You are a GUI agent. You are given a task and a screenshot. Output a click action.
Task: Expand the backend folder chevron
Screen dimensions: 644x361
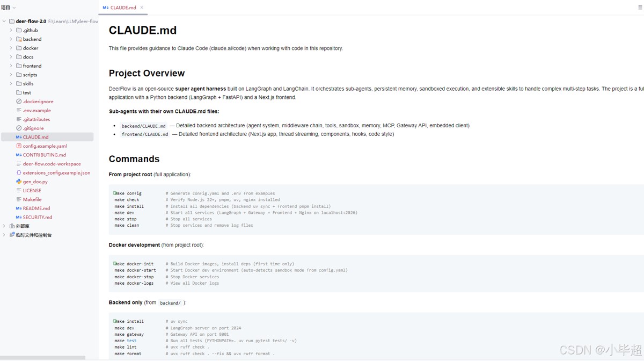11,39
